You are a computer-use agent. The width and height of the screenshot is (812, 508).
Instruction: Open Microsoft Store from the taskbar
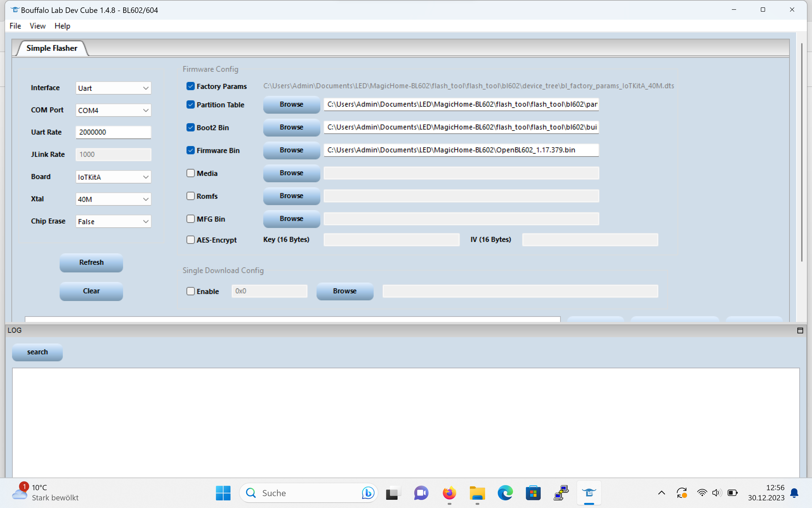(x=533, y=493)
